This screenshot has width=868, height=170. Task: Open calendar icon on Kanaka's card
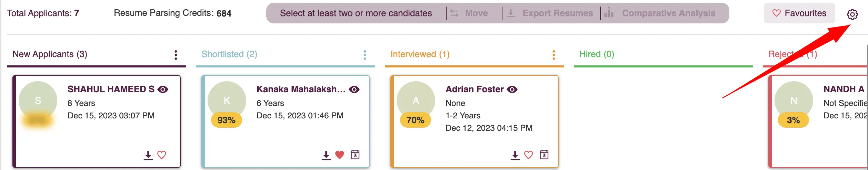[x=355, y=155]
